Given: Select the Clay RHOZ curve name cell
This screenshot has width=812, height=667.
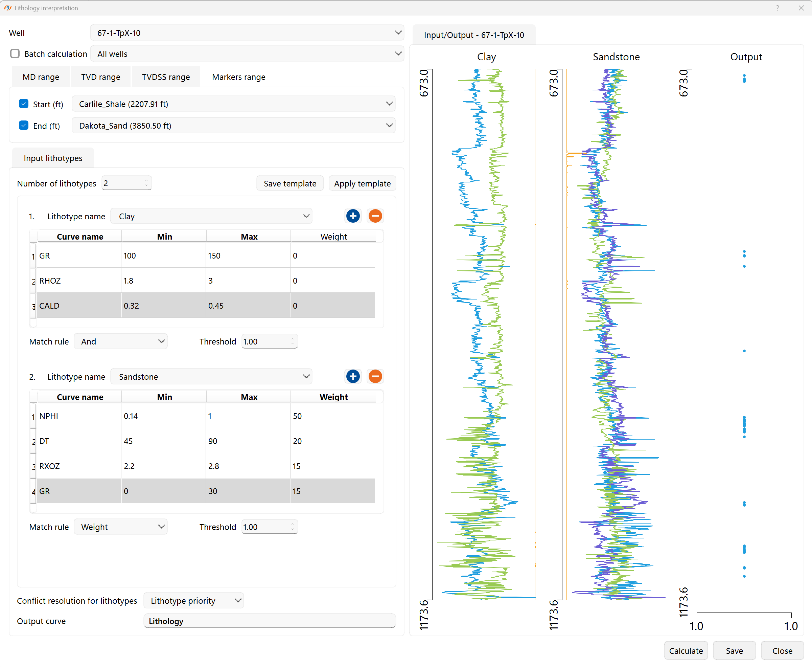Looking at the screenshot, I should pos(79,281).
